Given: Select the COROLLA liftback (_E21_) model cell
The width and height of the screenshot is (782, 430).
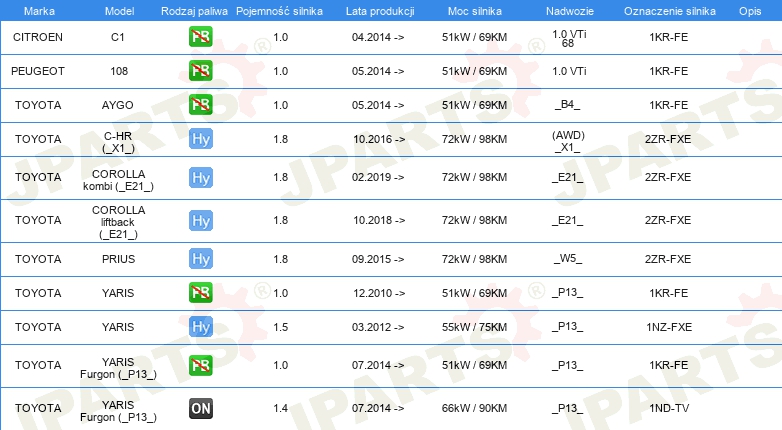Looking at the screenshot, I should (118, 222).
